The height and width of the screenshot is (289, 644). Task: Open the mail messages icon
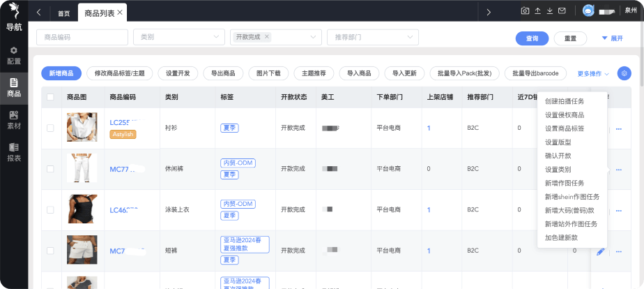[x=562, y=11]
